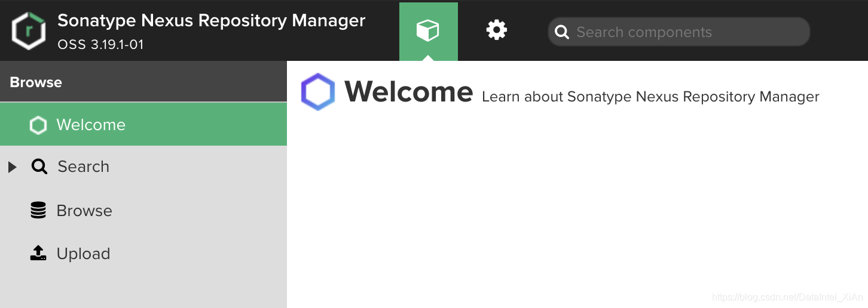Viewport: 868px width, 308px height.
Task: Open the administration gear icon
Action: coord(497,30)
